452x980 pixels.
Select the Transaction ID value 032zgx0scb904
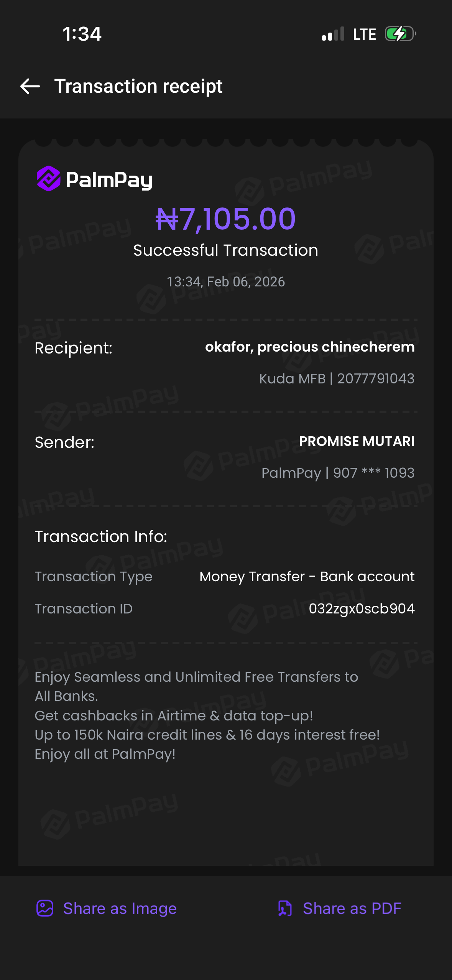tap(362, 608)
